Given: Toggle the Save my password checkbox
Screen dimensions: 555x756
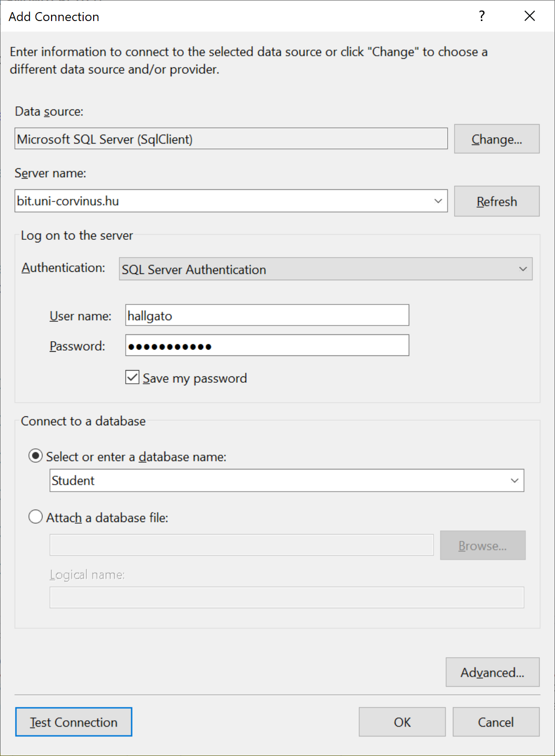Looking at the screenshot, I should click(x=132, y=377).
